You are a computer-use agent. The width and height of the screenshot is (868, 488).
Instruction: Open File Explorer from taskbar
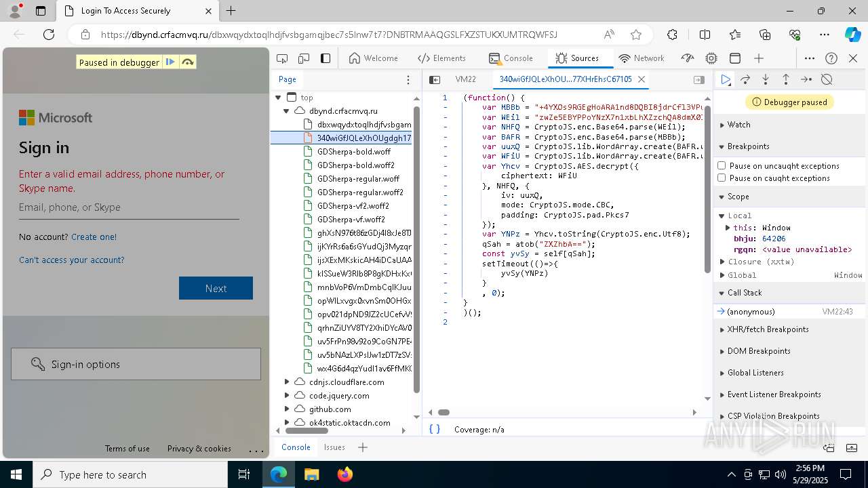coord(312,474)
